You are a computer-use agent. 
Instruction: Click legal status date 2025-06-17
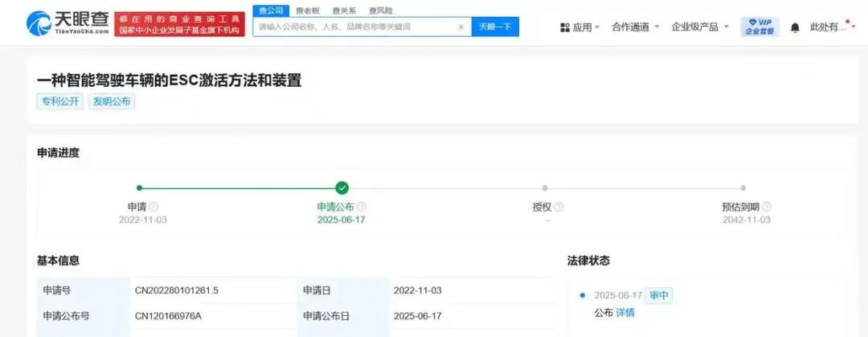[618, 295]
